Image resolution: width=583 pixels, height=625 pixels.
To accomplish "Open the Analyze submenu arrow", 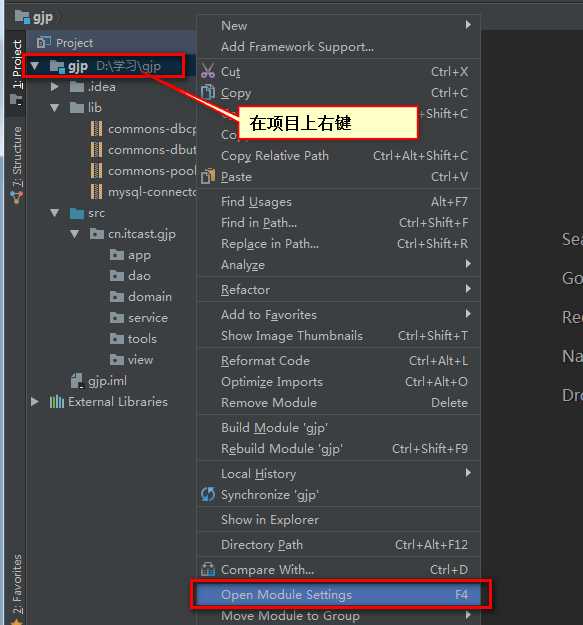I will pyautogui.click(x=468, y=264).
